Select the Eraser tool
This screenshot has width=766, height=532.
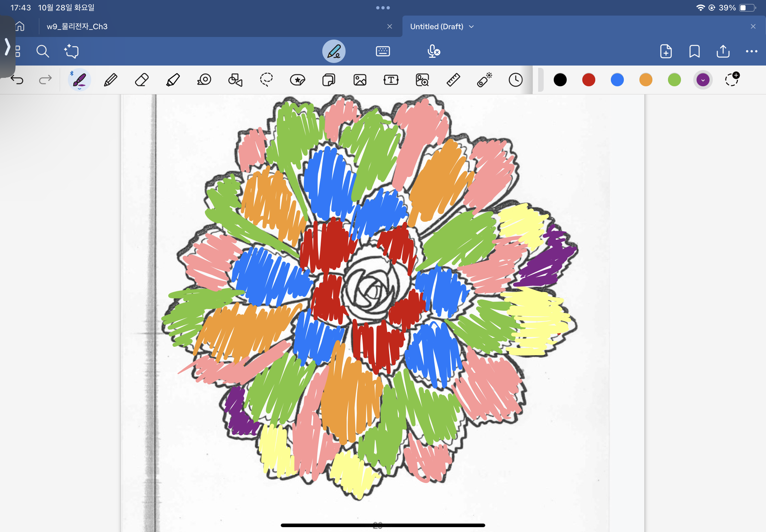(142, 80)
